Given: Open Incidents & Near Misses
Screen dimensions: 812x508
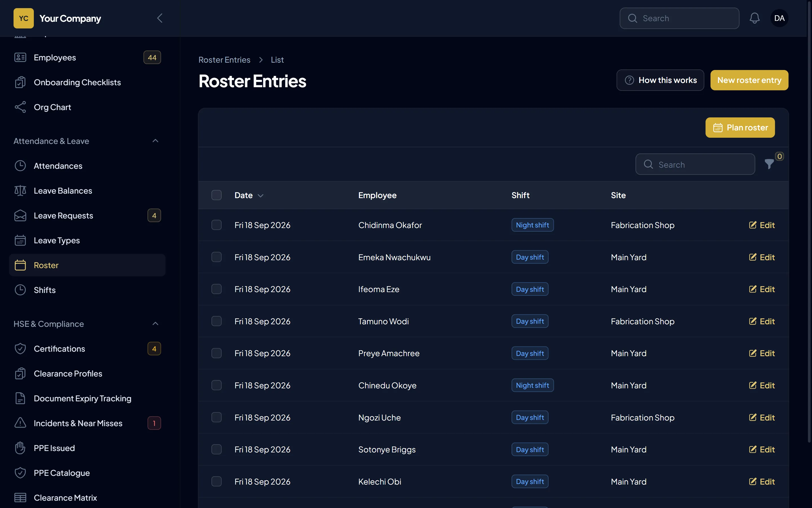Looking at the screenshot, I should pos(87,423).
